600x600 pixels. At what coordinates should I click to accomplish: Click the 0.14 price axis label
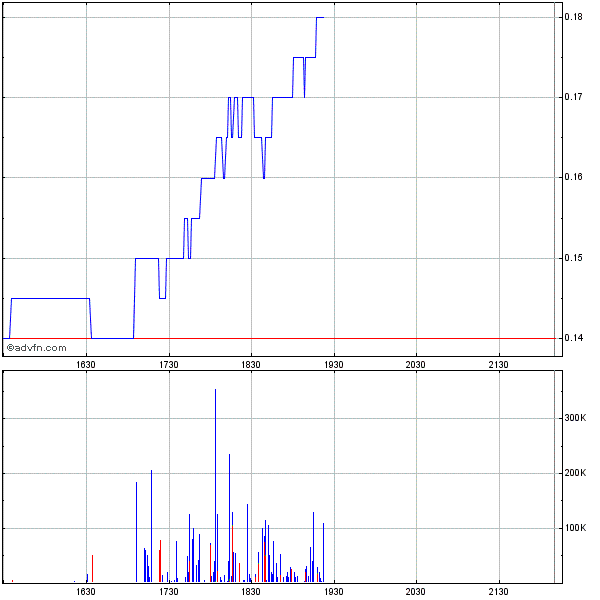(x=573, y=338)
